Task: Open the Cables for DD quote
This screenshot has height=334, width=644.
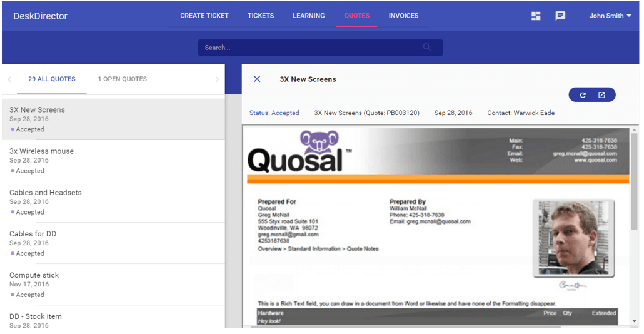Action: tap(113, 243)
